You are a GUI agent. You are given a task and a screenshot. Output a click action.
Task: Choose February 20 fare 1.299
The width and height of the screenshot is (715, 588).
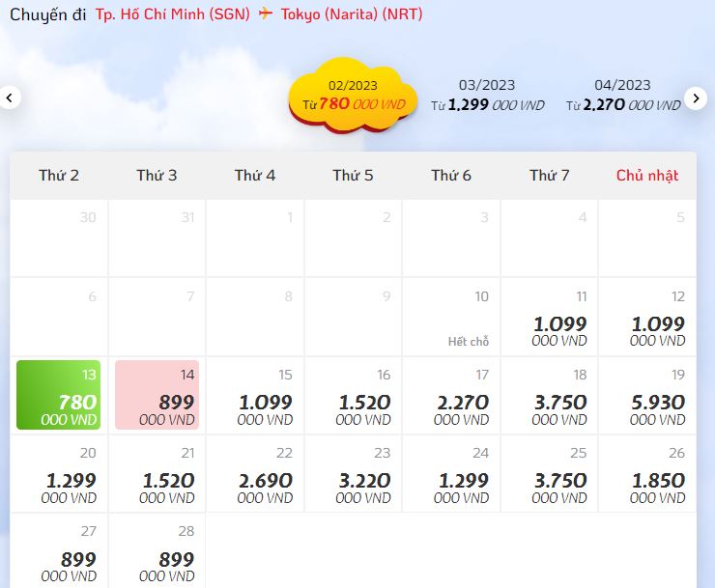coord(59,474)
